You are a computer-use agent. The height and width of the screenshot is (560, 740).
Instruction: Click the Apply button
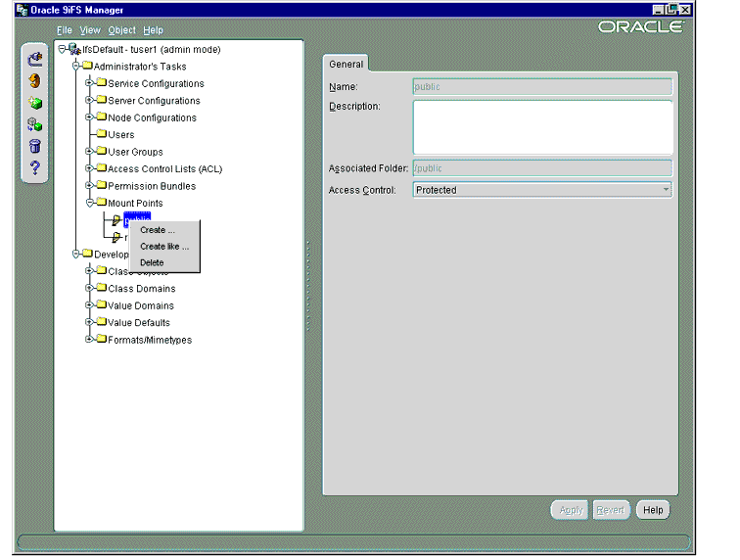point(571,510)
